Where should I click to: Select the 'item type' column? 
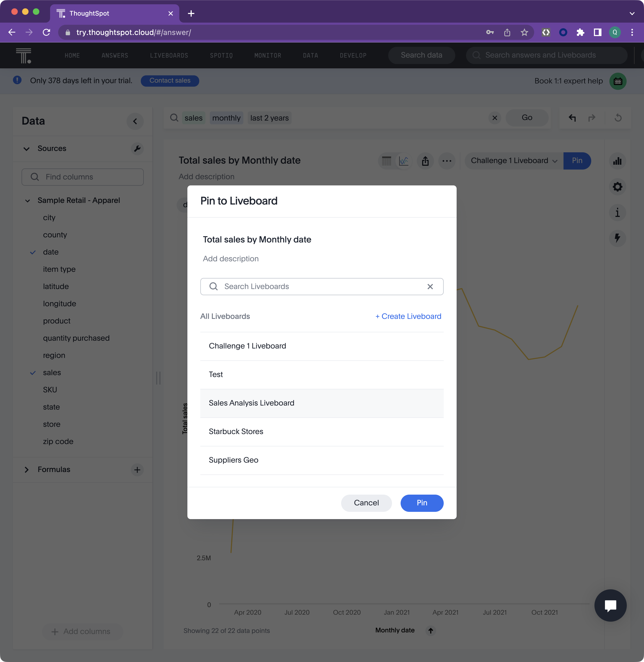[x=59, y=269]
